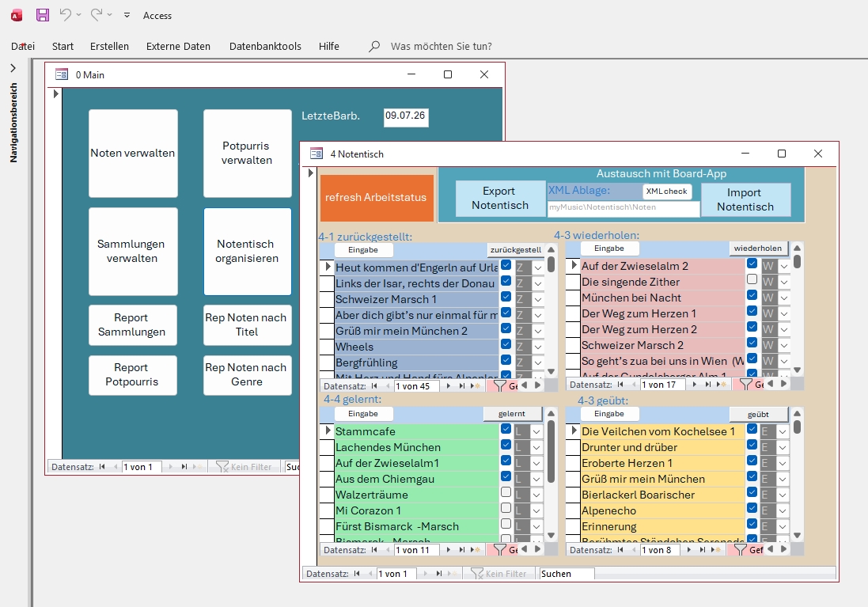This screenshot has height=607, width=868.
Task: Jump to last record in the 4-3 geübt list
Action: [703, 550]
